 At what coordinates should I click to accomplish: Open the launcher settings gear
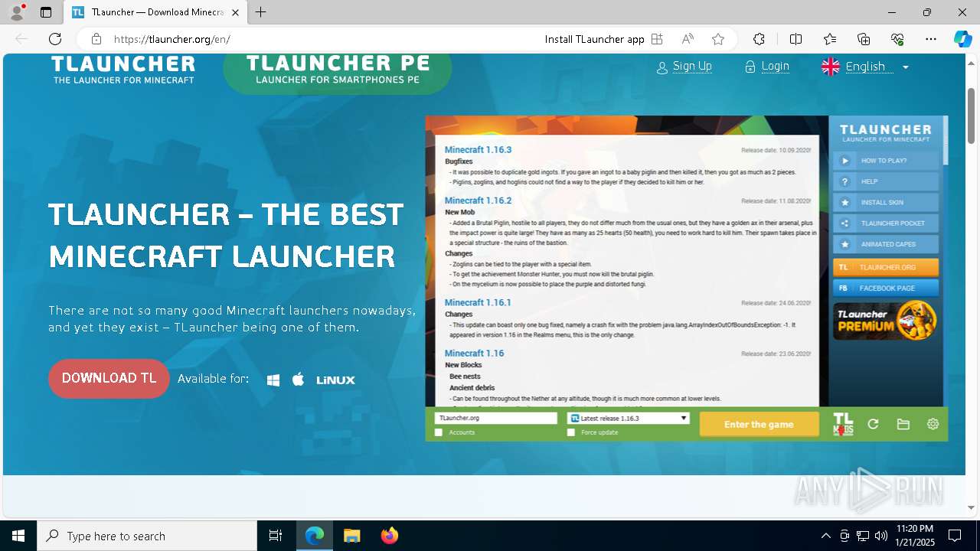[933, 424]
